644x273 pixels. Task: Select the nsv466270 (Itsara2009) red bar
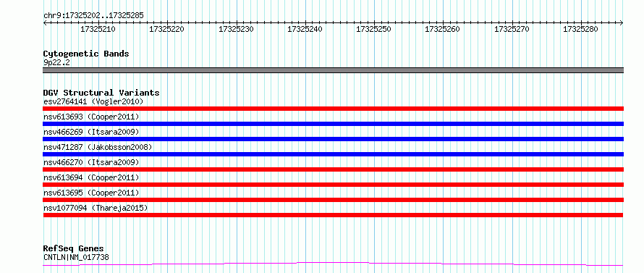pos(333,169)
